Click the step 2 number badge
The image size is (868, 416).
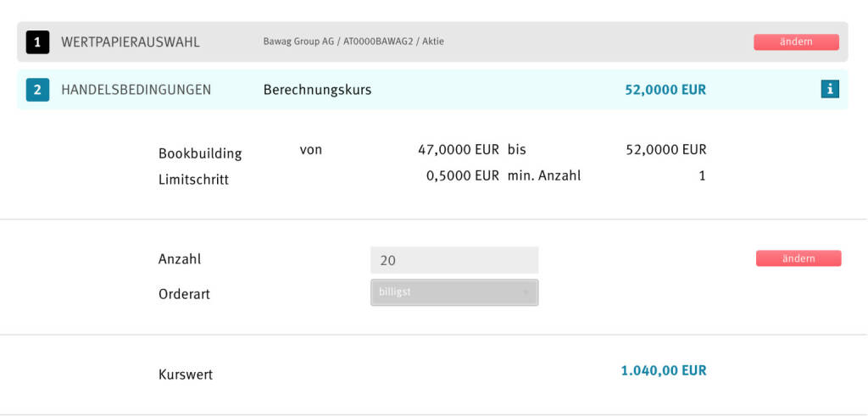point(37,89)
